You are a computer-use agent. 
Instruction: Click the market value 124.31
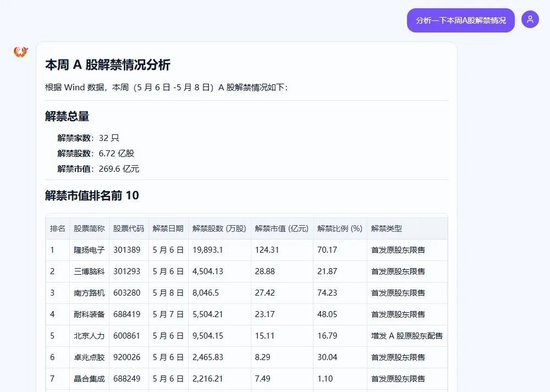pos(267,250)
